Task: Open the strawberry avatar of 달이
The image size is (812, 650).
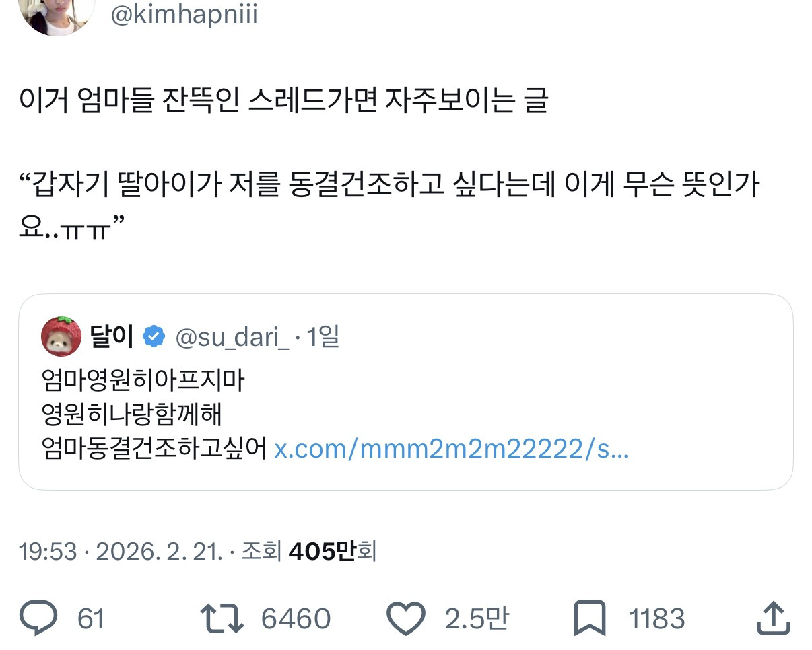Action: tap(62, 336)
